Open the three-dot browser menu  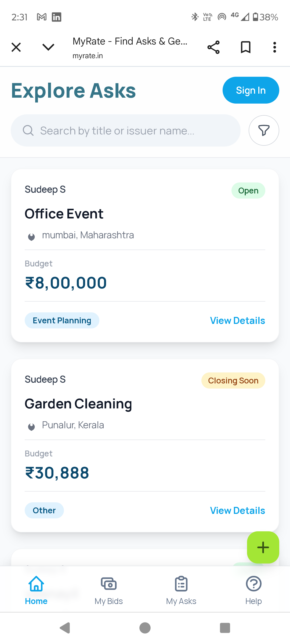[x=274, y=47]
